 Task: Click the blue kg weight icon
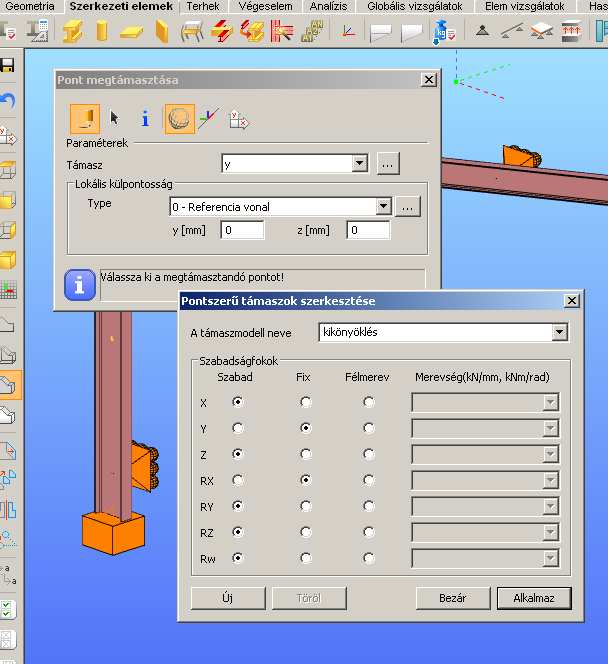click(444, 32)
